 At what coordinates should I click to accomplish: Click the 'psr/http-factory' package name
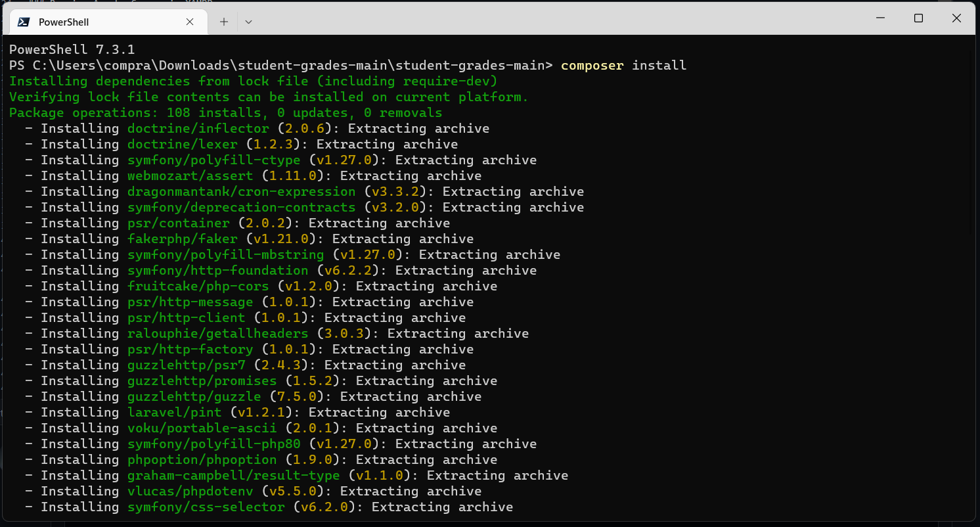point(190,349)
